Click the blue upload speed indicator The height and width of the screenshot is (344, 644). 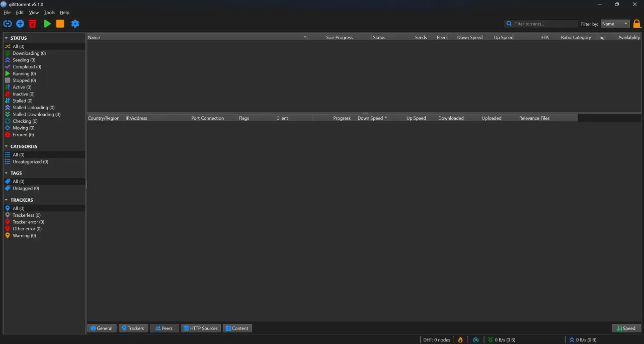tap(583, 340)
